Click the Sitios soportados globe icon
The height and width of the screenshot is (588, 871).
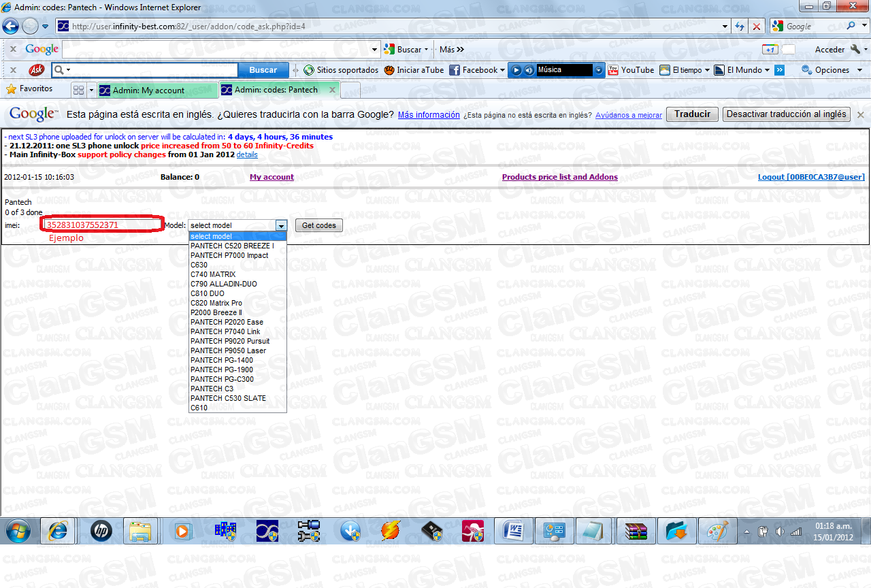tap(310, 69)
